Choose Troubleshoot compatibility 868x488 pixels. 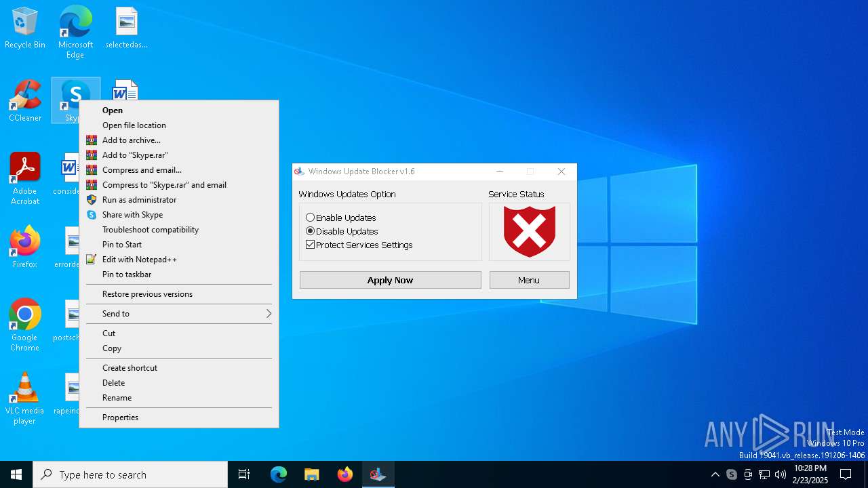(x=179, y=230)
